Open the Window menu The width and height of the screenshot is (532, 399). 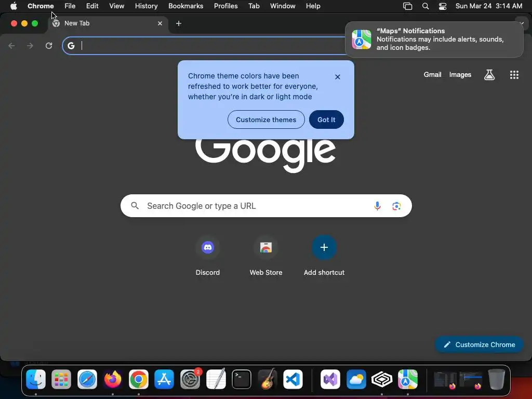coord(283,6)
